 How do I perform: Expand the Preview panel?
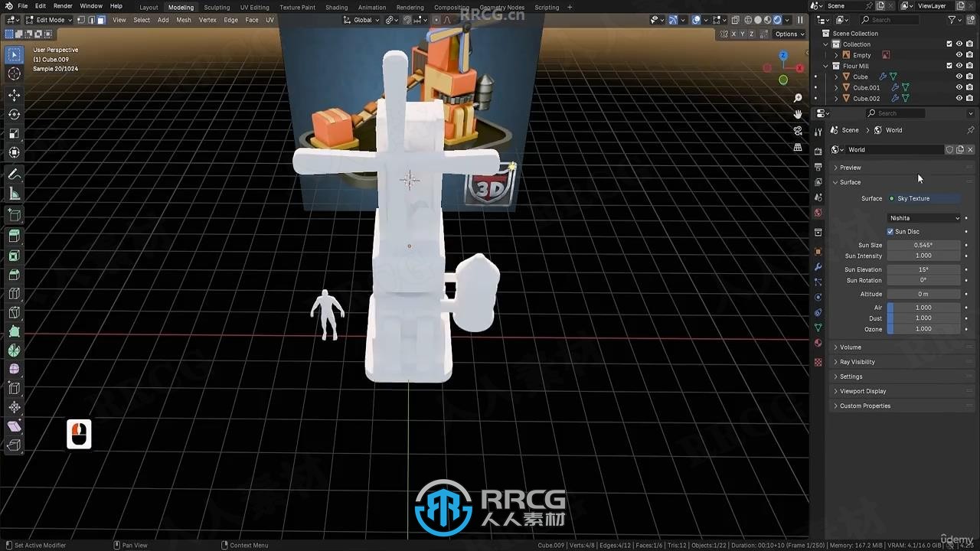pos(850,168)
